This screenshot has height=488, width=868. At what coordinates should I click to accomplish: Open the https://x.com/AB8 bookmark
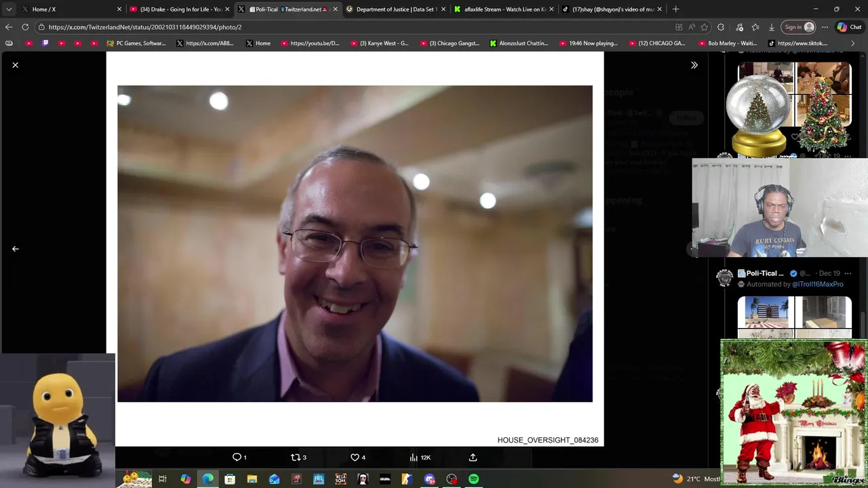pyautogui.click(x=205, y=43)
